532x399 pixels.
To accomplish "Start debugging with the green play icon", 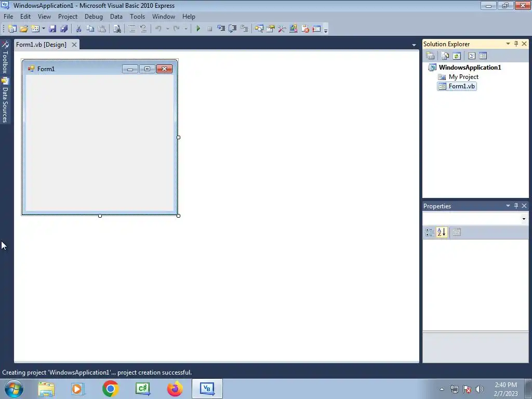I will click(x=198, y=29).
